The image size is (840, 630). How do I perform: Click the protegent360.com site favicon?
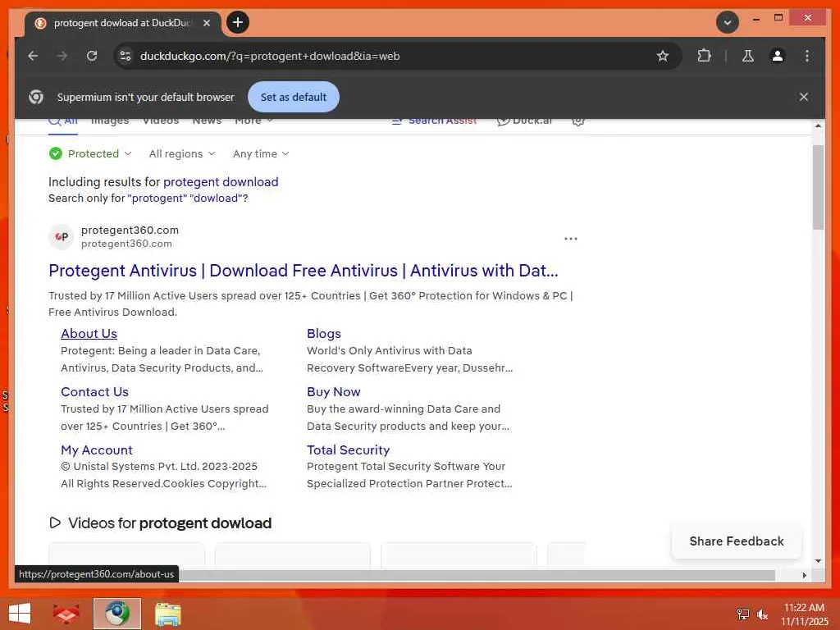62,237
